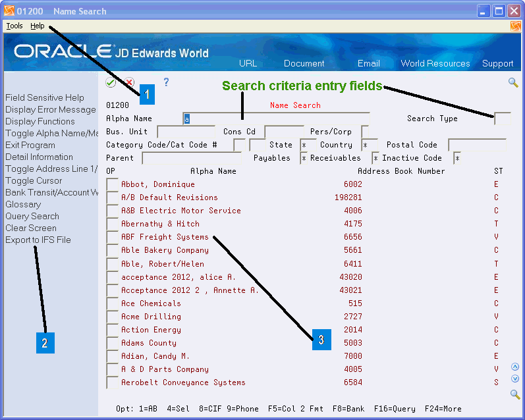Click the Adian, Candy M. name
The width and height of the screenshot is (525, 420).
point(155,356)
